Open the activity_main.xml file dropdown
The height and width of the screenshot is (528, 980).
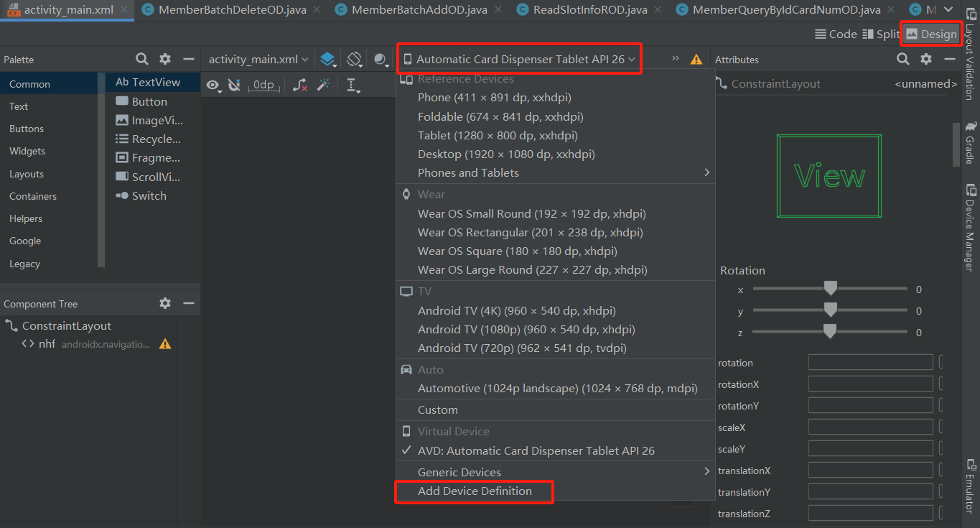pos(259,60)
